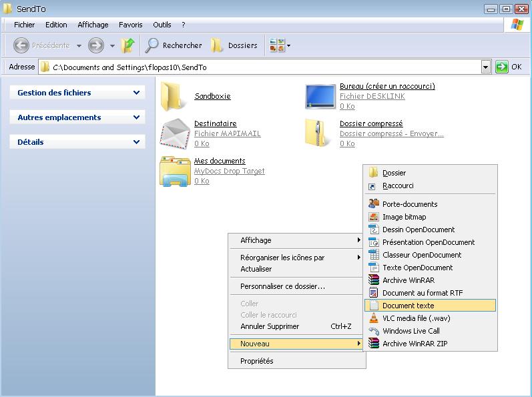Image resolution: width=532 pixels, height=397 pixels.
Task: Create a new Archive WinRAR ZIP
Action: coord(431,344)
